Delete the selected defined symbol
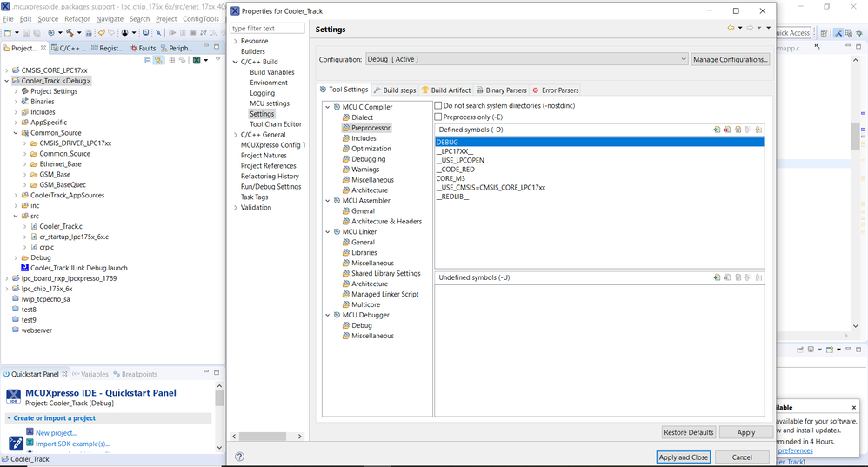 tap(727, 130)
